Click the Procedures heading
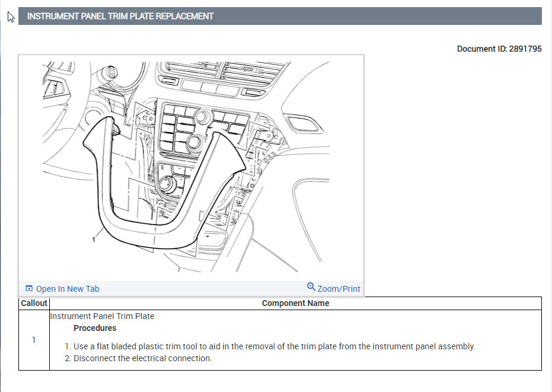Viewport: 552px width, 392px height. (95, 328)
